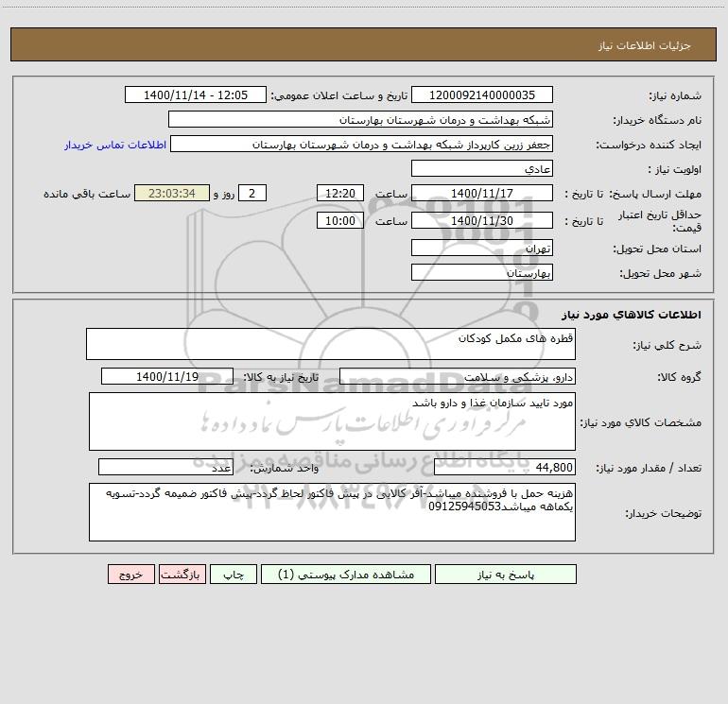The image size is (728, 704).
Task: Click specifications box مورد تایید سازمان غذا
Action: pyautogui.click(x=332, y=421)
